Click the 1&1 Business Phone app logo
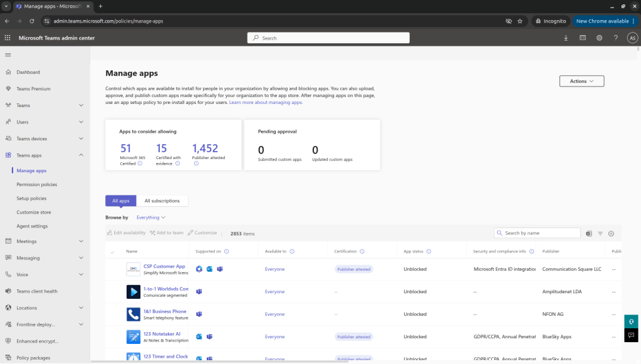Viewport: 641px width, 364px height. [133, 314]
